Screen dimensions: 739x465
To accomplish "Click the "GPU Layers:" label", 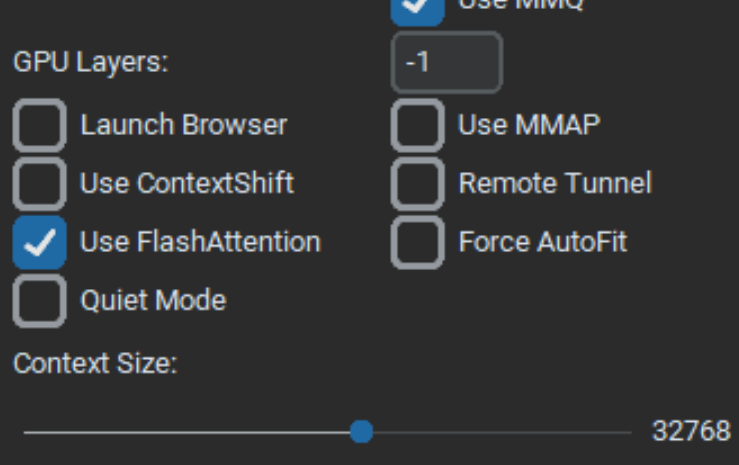I will [90, 62].
